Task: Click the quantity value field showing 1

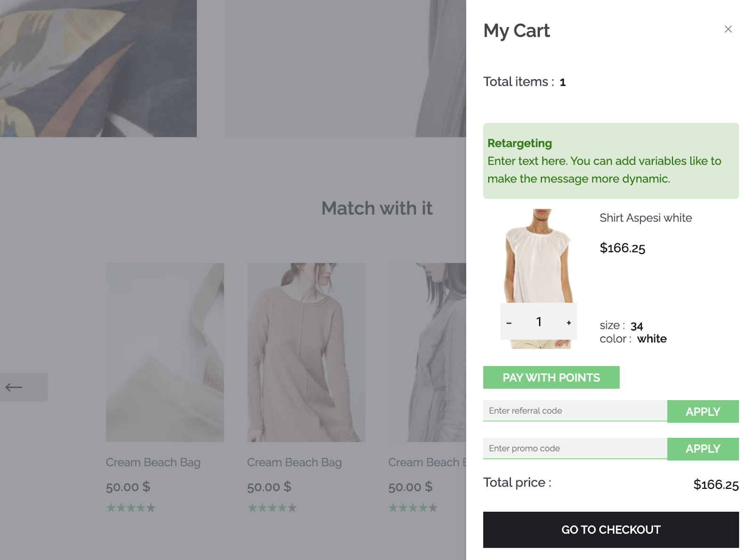Action: (539, 322)
